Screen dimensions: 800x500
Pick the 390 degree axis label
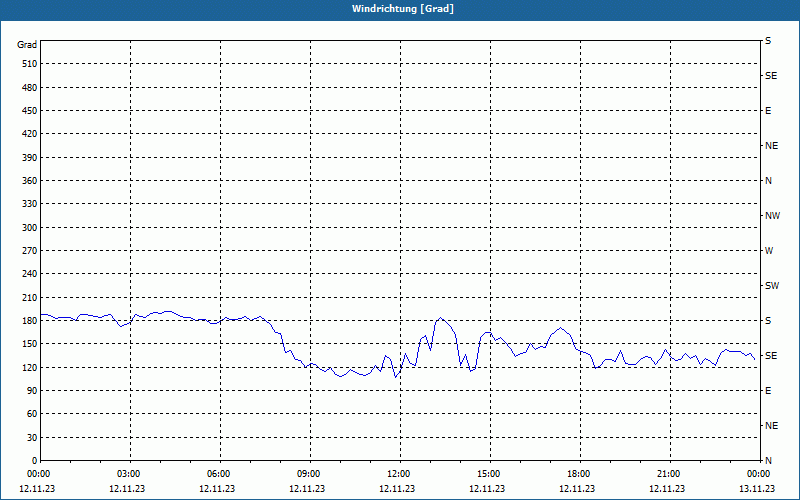coord(30,157)
